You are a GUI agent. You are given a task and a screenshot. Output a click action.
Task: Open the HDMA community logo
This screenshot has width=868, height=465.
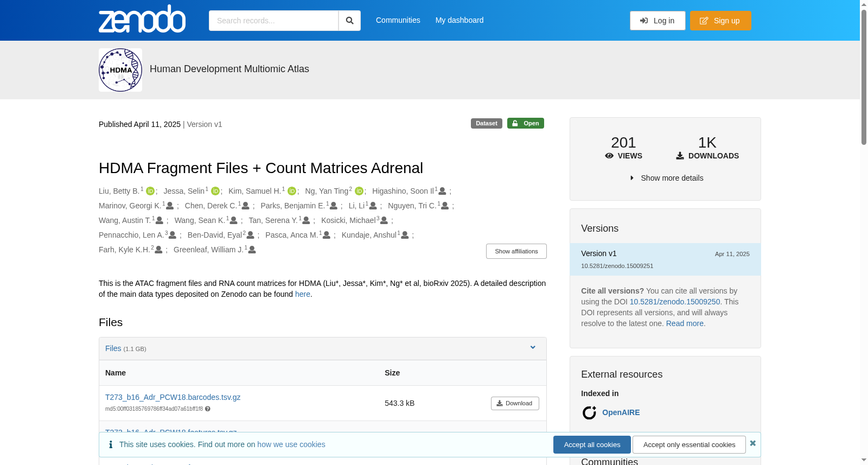[120, 70]
